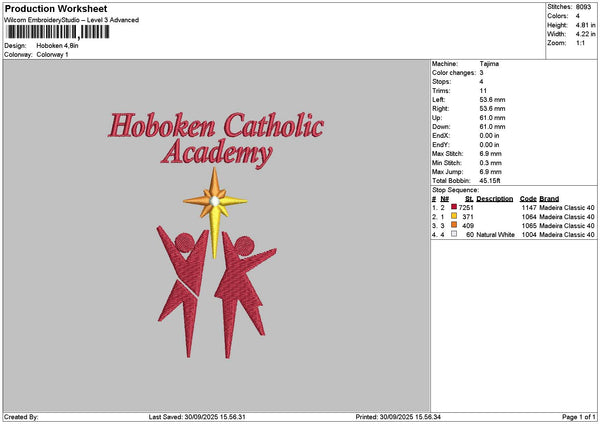Click the 'Left:' 53.6 mm value
Image resolution: width=600 pixels, height=424 pixels.
coord(492,100)
